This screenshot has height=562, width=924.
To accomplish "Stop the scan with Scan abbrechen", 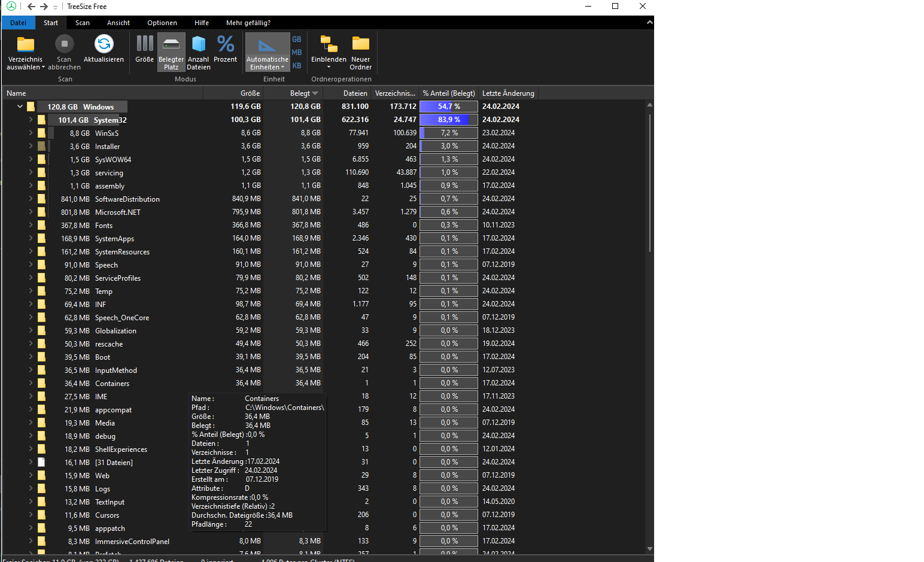I will pos(64,52).
